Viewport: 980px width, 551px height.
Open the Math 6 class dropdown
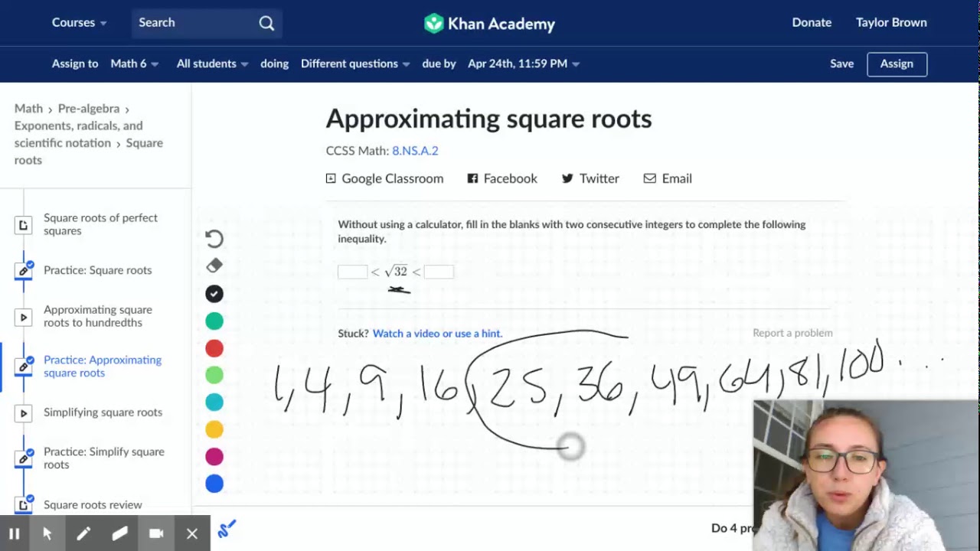[135, 64]
